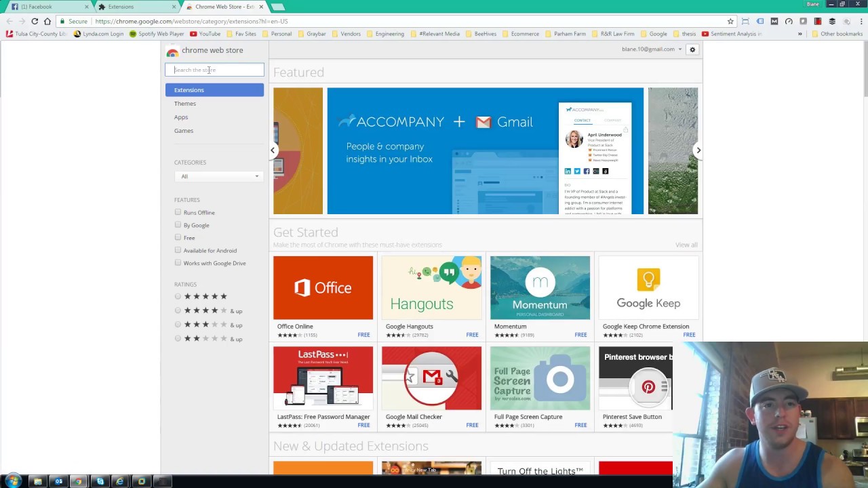Open the LastPass extension tile
This screenshot has width=868, height=488.
323,388
